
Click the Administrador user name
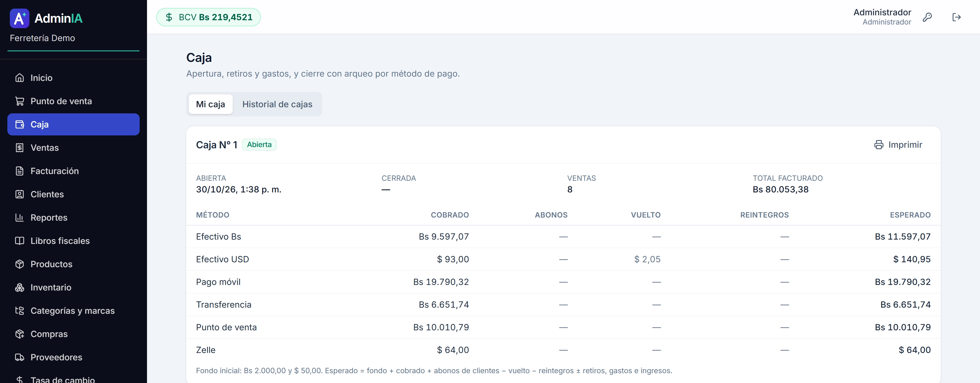pyautogui.click(x=882, y=12)
